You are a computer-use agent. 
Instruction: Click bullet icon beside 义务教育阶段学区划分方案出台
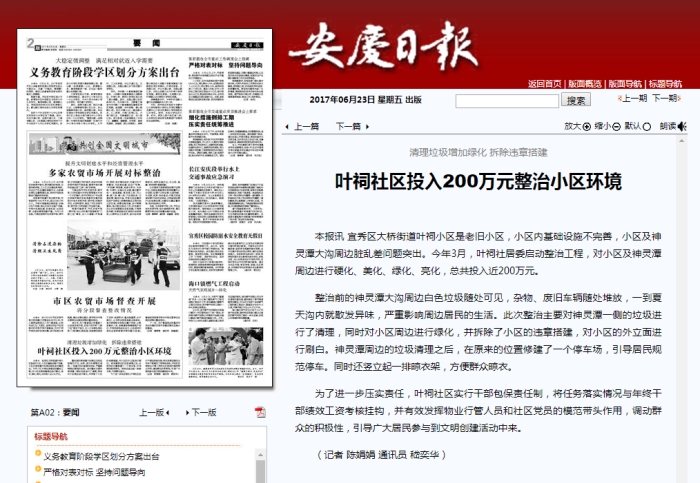coord(38,454)
